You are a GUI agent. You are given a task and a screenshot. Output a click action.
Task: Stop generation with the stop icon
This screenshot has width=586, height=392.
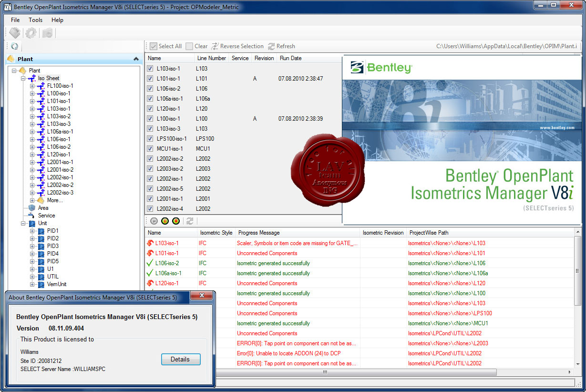pos(176,221)
